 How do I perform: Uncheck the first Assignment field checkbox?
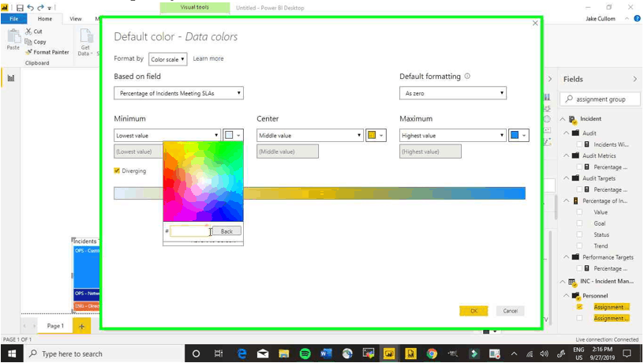(x=579, y=307)
